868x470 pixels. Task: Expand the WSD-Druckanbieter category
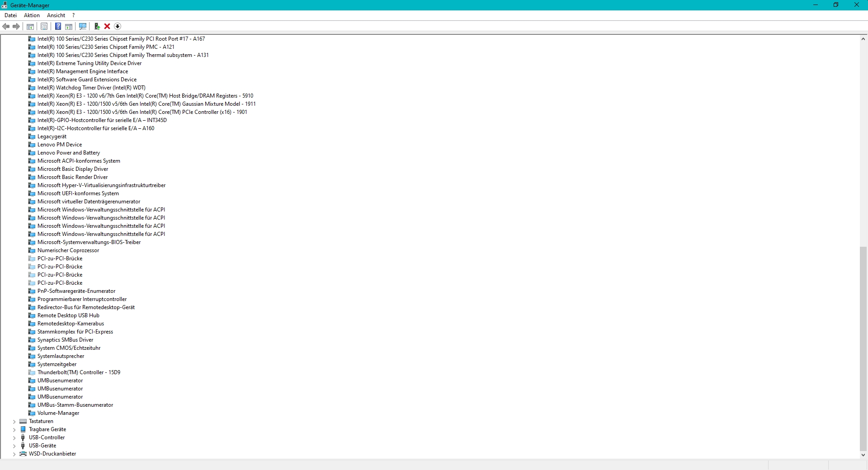tap(14, 454)
